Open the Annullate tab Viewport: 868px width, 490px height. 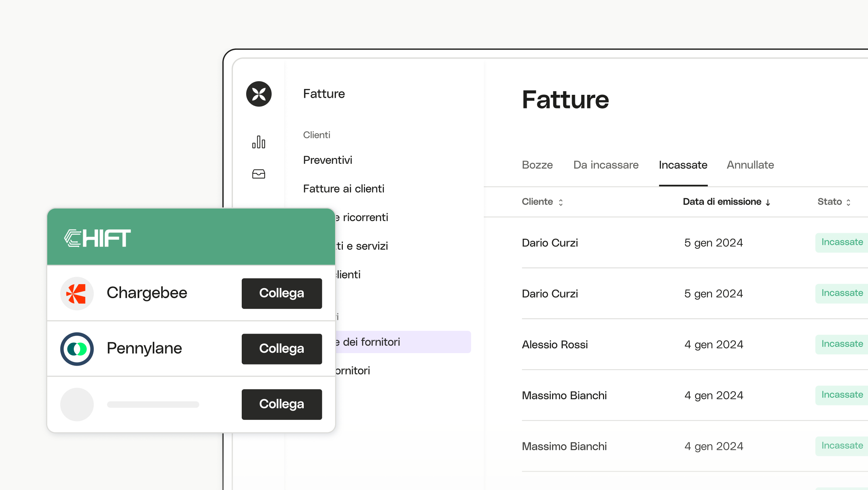(750, 165)
